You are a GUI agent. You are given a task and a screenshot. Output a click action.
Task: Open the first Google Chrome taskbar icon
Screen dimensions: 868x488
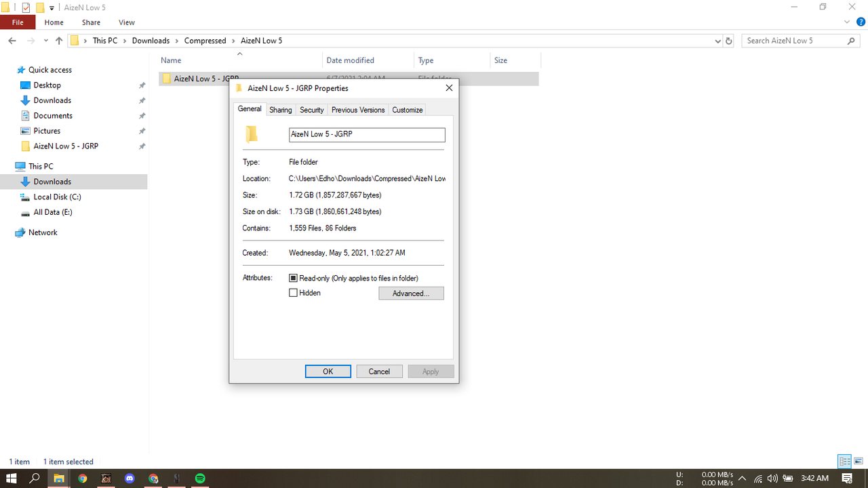(83, 479)
